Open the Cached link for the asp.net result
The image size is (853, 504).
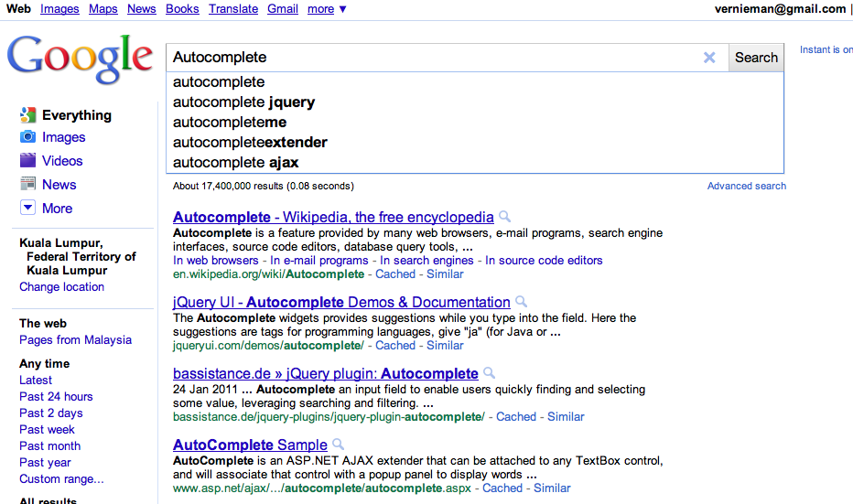point(502,488)
